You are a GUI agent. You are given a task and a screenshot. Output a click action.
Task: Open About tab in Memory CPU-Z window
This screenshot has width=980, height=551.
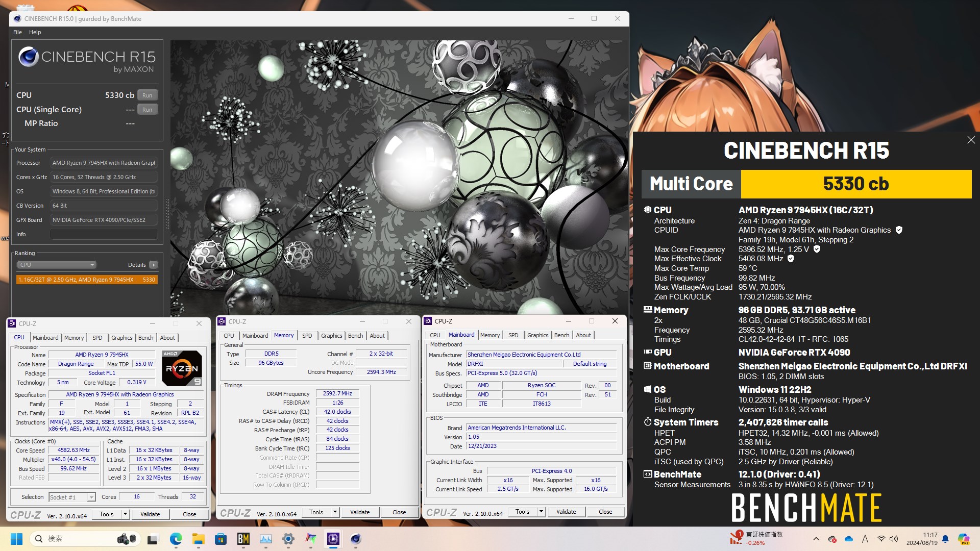[x=377, y=336]
